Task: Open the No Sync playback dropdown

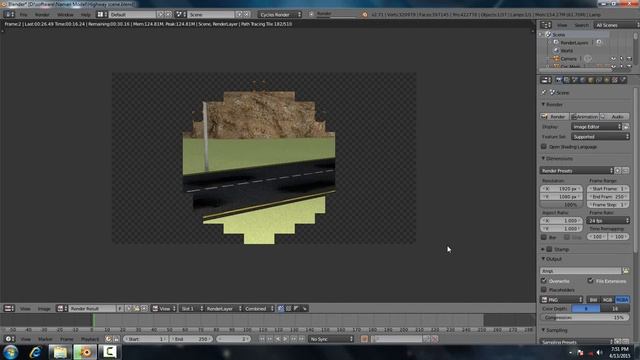Action: [x=331, y=339]
